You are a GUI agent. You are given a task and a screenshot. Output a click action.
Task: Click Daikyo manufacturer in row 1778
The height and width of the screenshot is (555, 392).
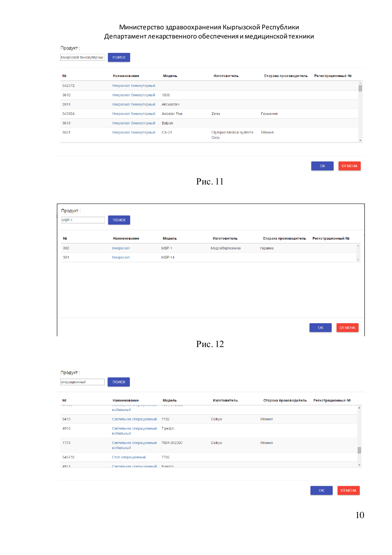tap(217, 443)
